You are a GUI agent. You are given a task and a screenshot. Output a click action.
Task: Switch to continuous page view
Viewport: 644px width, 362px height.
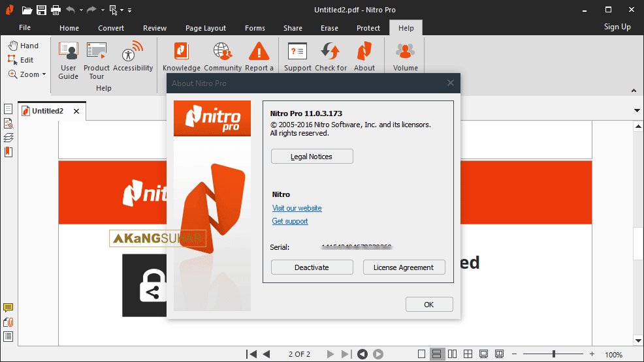(x=437, y=354)
